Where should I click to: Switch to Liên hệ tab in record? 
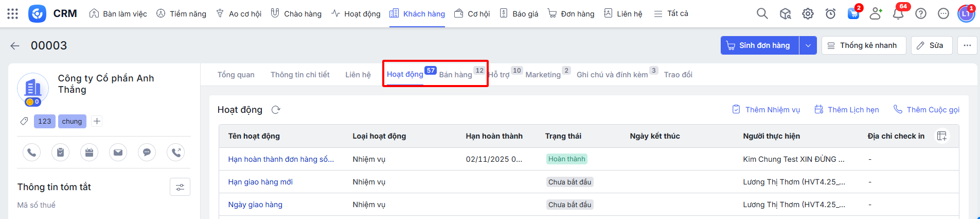click(358, 75)
